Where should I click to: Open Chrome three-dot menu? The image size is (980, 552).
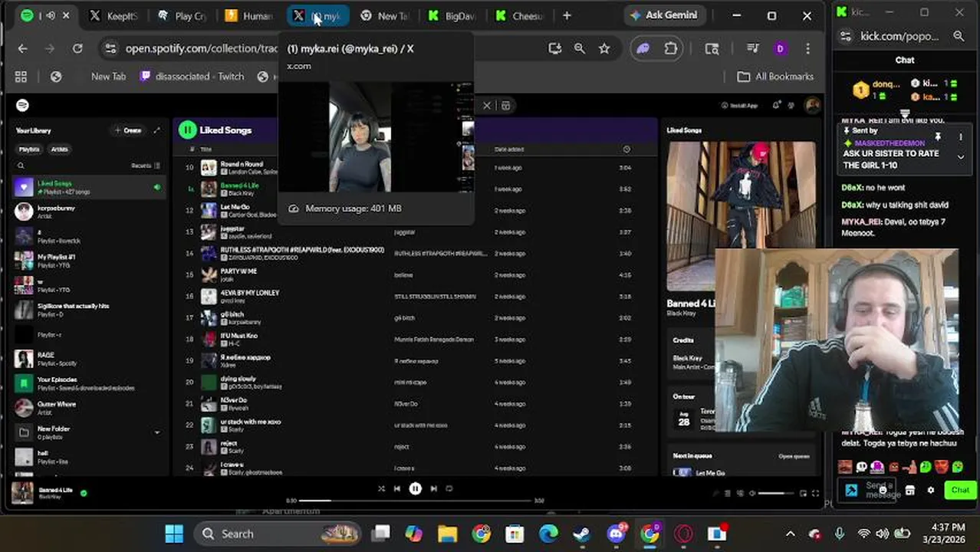pos(807,48)
